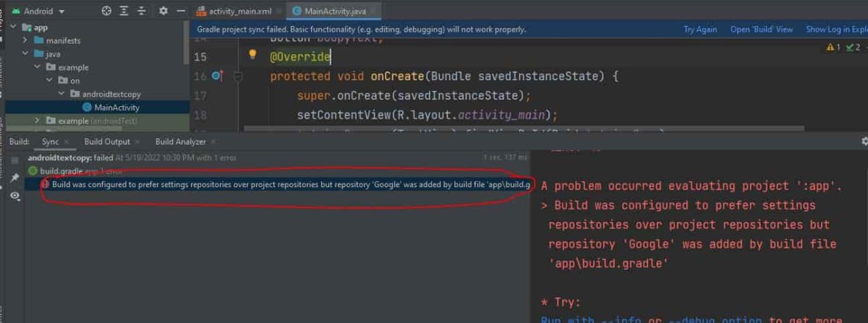Switch to MainActivity.java tab
The height and width of the screenshot is (323, 868).
point(333,12)
